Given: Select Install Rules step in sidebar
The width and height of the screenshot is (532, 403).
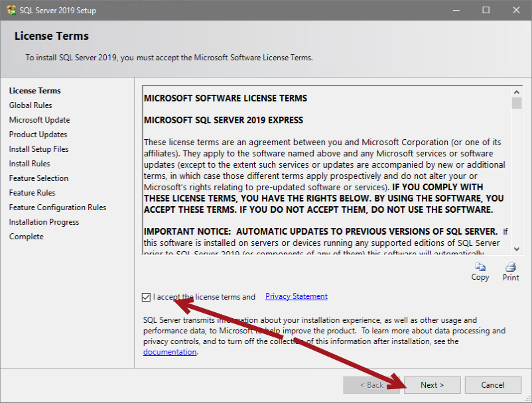Looking at the screenshot, I should click(29, 164).
